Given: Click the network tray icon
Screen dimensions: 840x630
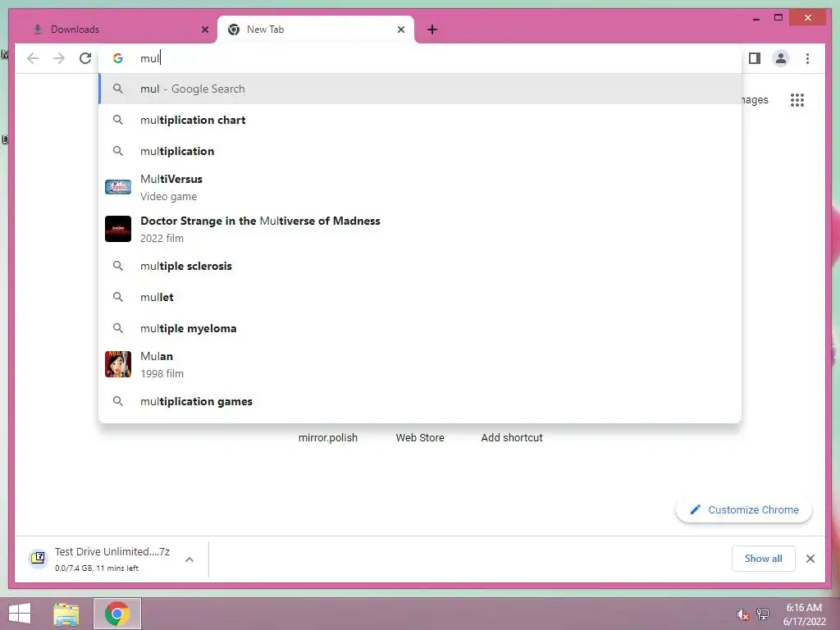Looking at the screenshot, I should 763,614.
